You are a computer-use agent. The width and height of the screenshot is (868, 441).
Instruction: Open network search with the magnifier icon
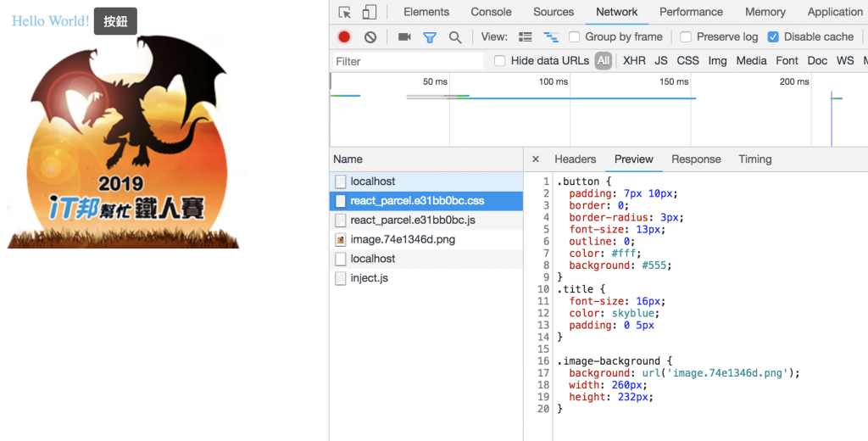tap(455, 37)
